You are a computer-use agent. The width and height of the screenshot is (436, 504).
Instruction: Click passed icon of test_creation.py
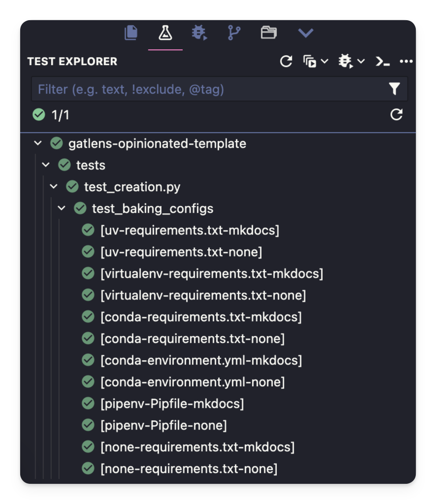pos(72,186)
